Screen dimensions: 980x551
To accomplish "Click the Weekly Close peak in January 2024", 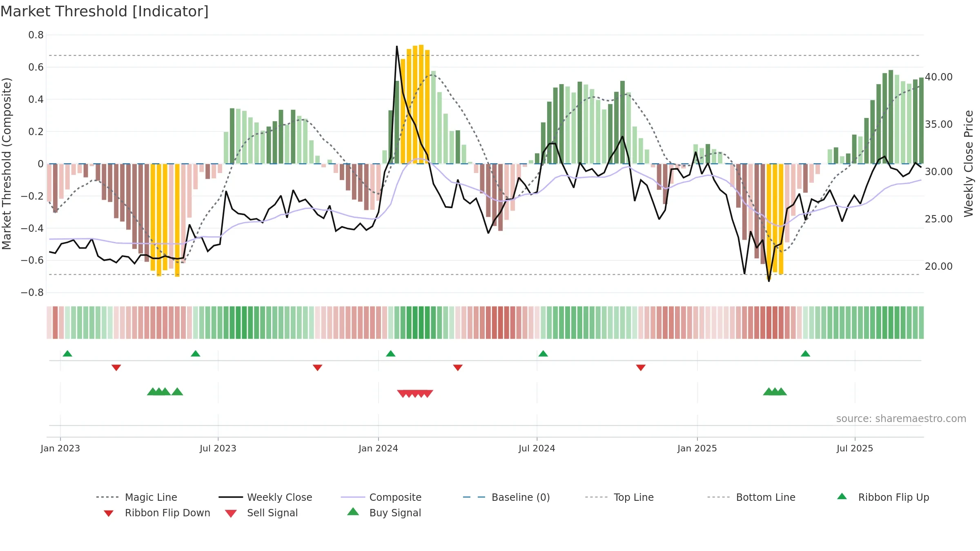I will (397, 47).
